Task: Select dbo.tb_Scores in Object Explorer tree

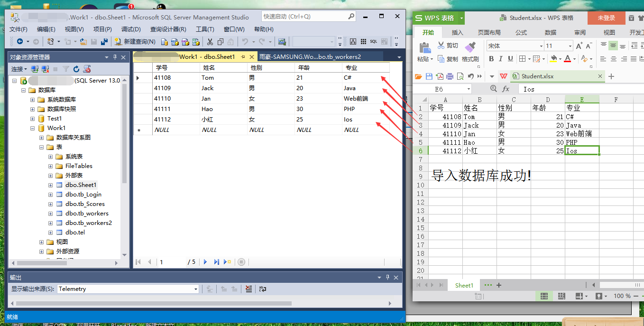Action: click(85, 204)
